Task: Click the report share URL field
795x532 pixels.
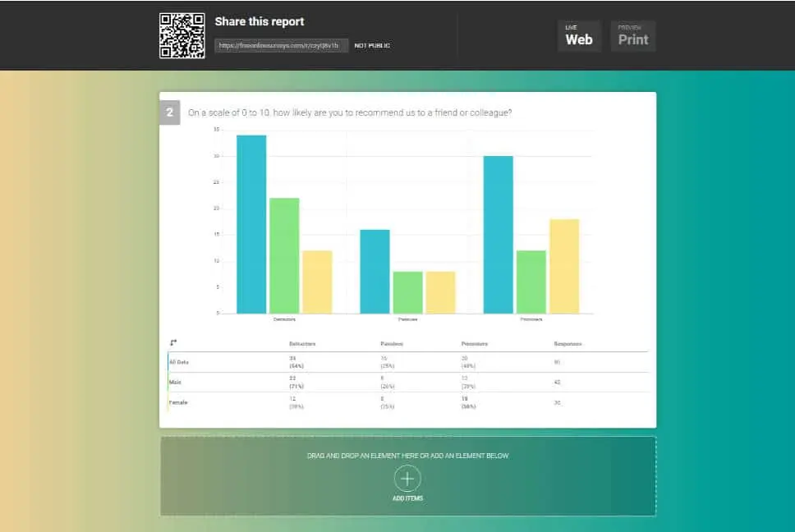Action: click(x=281, y=46)
